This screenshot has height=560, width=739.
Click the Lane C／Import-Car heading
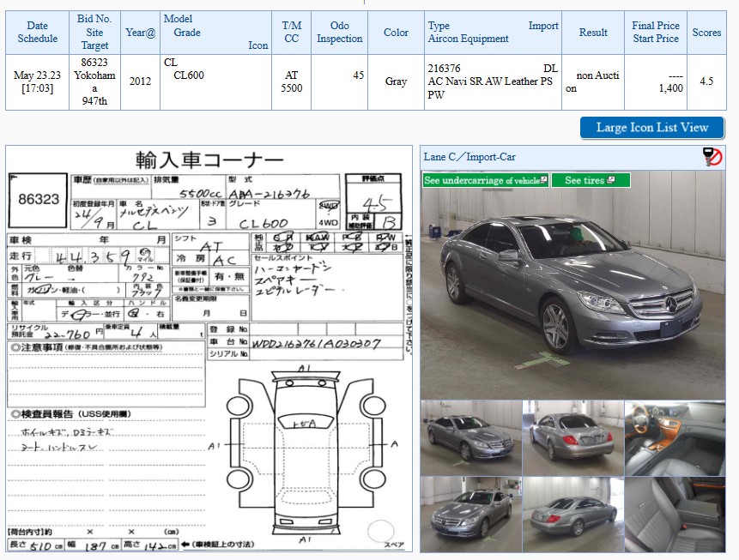coord(469,157)
